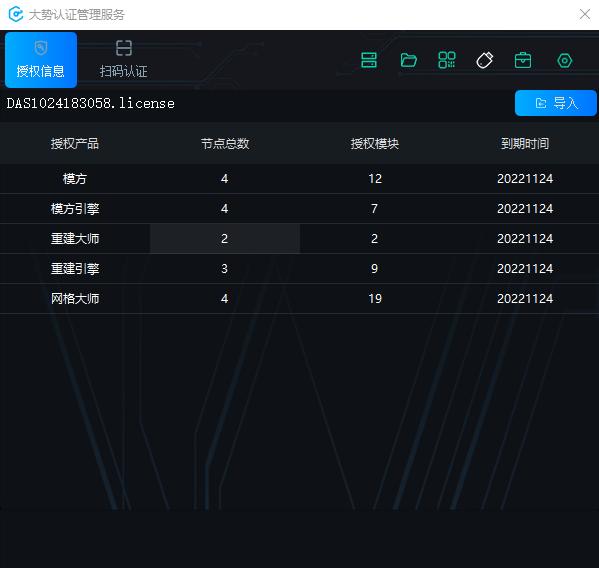Click the open folder toolbar icon
Screen dimensions: 599x568
click(x=408, y=60)
